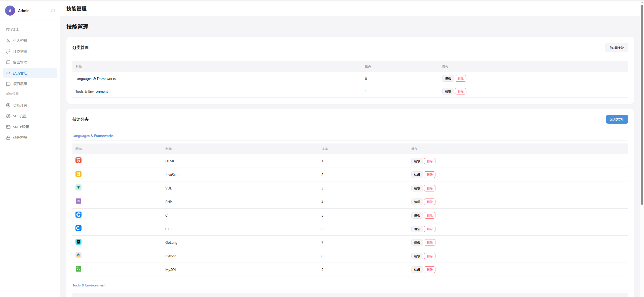This screenshot has width=644, height=297.
Task: Click the purple Admin avatar
Action: tap(10, 11)
